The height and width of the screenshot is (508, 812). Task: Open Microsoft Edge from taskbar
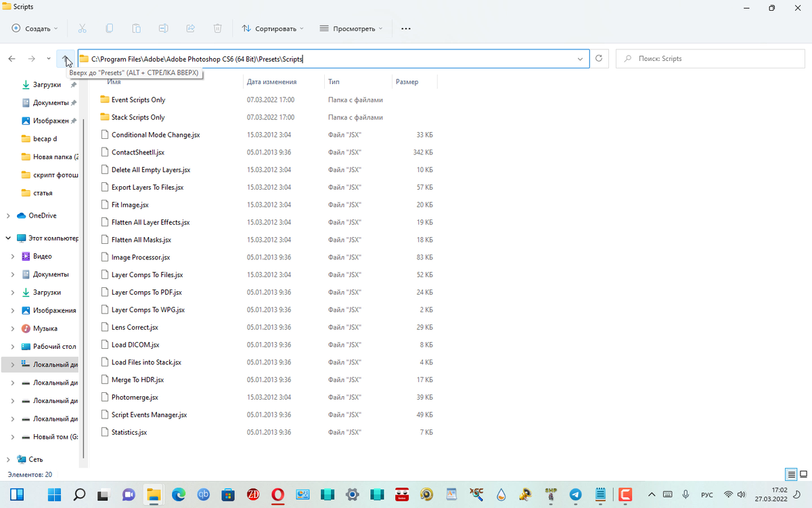pyautogui.click(x=179, y=494)
